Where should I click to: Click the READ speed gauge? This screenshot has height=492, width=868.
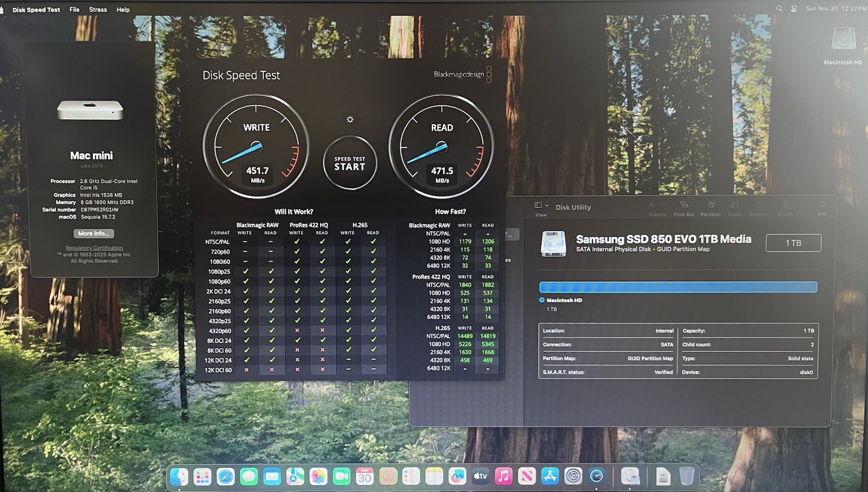point(442,148)
